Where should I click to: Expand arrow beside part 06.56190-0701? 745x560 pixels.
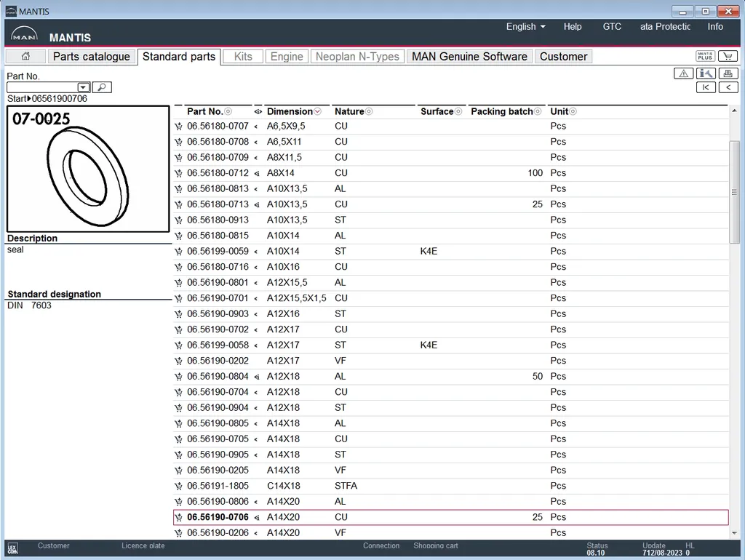pos(256,299)
